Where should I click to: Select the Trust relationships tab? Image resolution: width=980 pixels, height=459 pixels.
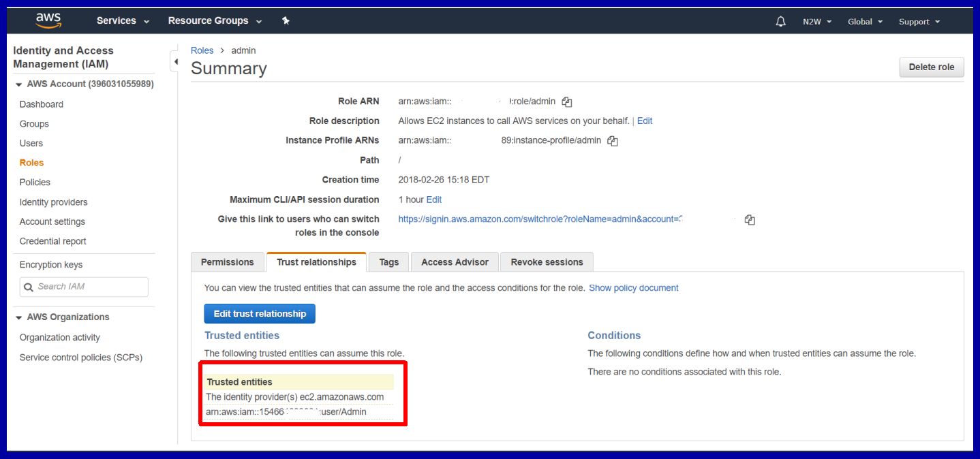click(316, 262)
